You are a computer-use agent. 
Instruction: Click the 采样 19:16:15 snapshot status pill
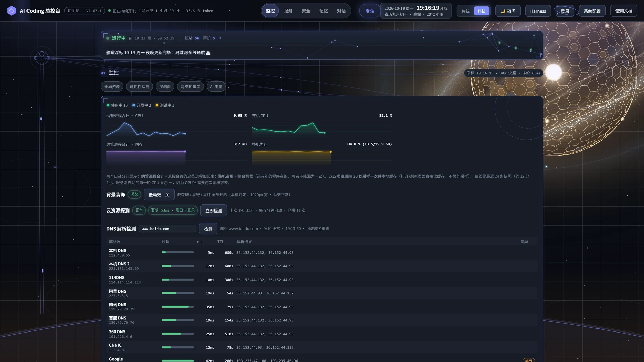[504, 73]
